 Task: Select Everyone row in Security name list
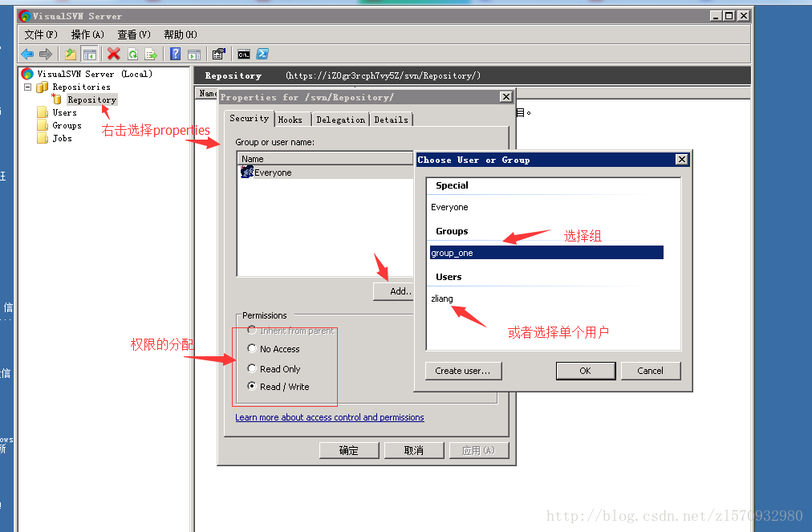(x=325, y=173)
